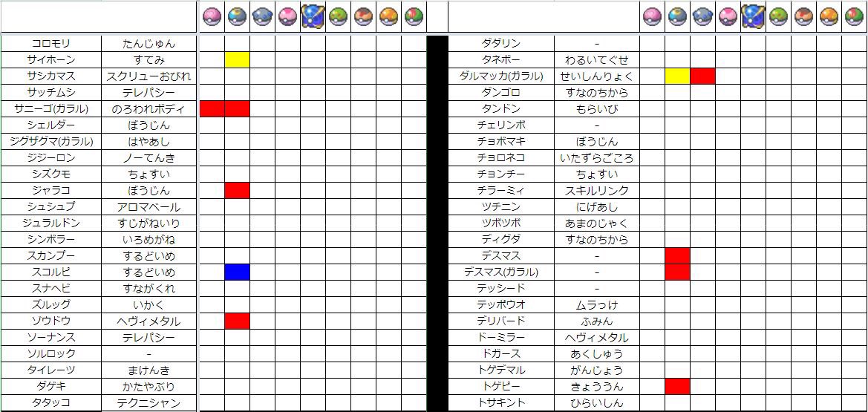Select the yellow cell in the ダルマッカ(ガラル) row
The width and height of the screenshot is (868, 412).
coord(678,76)
